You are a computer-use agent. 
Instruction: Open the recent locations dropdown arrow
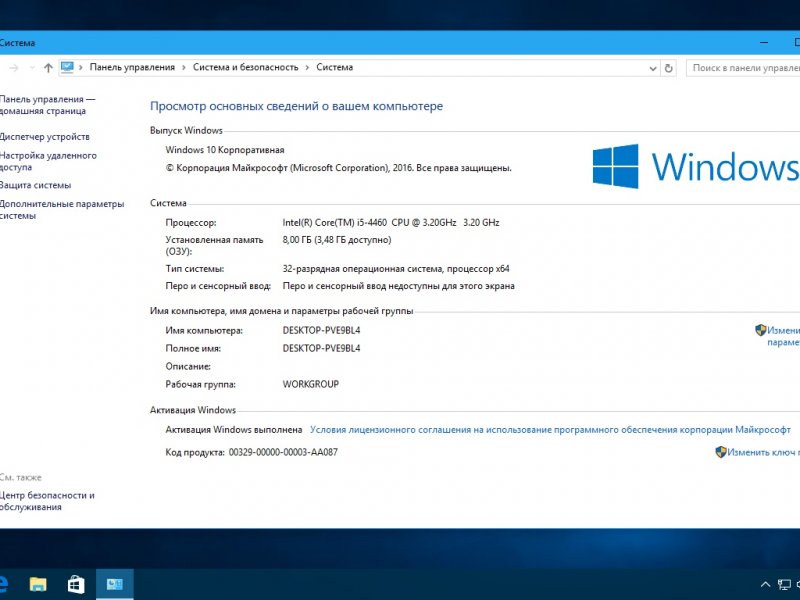pos(32,68)
